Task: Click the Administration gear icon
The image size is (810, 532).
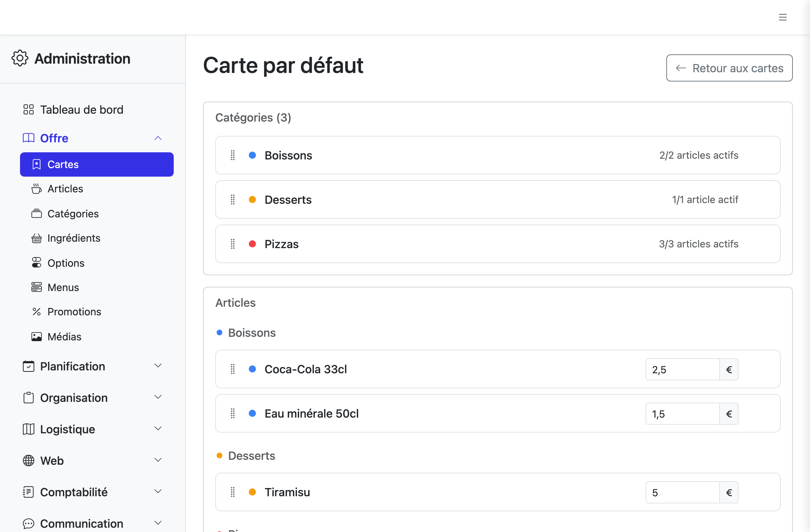Action: coord(20,58)
